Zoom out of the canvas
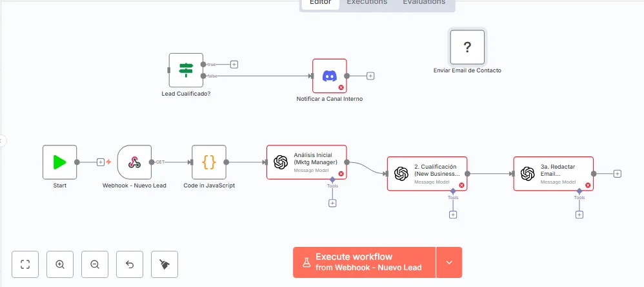This screenshot has height=287, width=644. click(95, 264)
